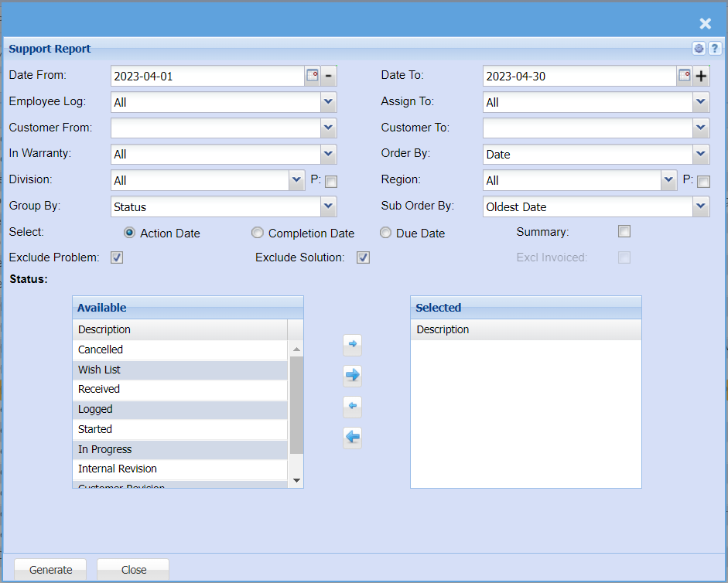Open the help question mark icon
Image resolution: width=728 pixels, height=583 pixels.
point(715,49)
